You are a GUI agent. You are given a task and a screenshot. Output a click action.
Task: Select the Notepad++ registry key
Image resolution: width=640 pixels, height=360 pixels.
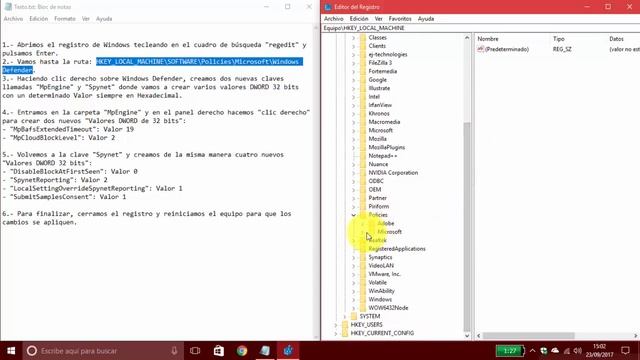tap(382, 156)
